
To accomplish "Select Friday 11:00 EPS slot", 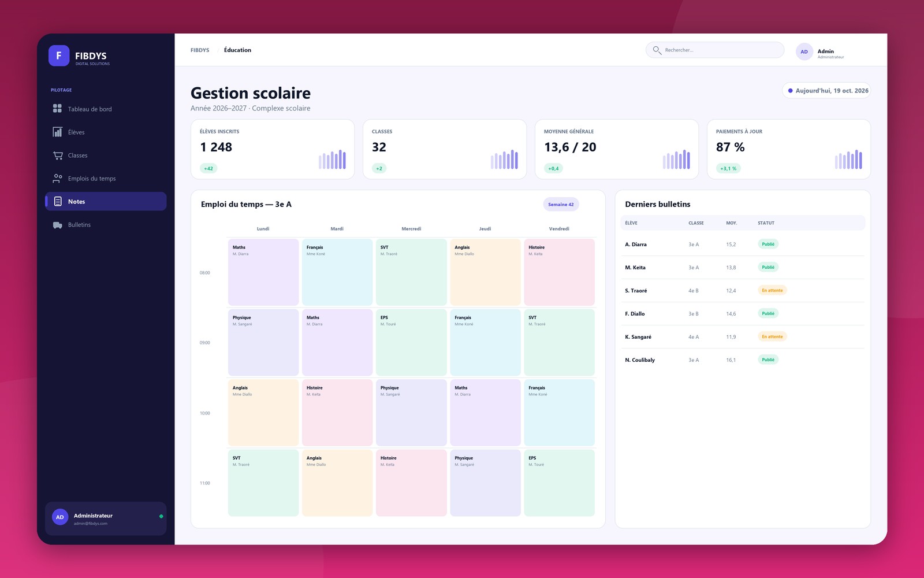I will pos(559,483).
